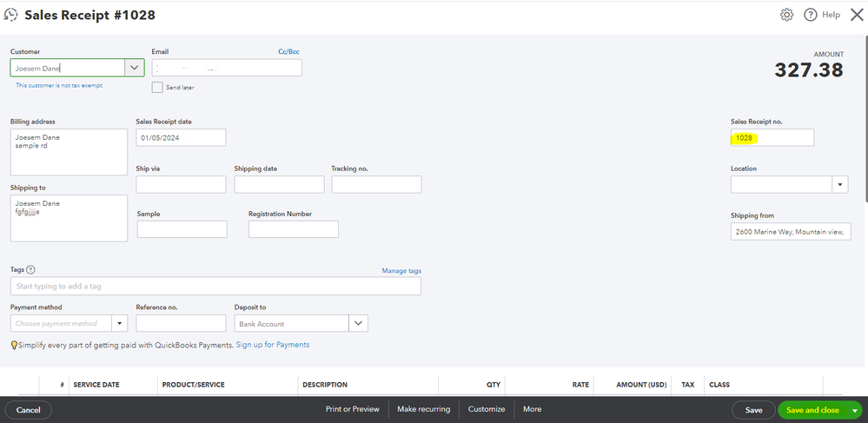Viewport: 868px width, 423px height.
Task: Click the Ship via field
Action: 181,184
